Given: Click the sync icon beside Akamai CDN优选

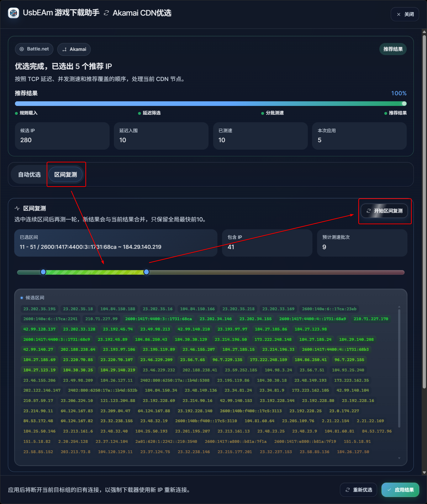Looking at the screenshot, I should click(x=106, y=13).
